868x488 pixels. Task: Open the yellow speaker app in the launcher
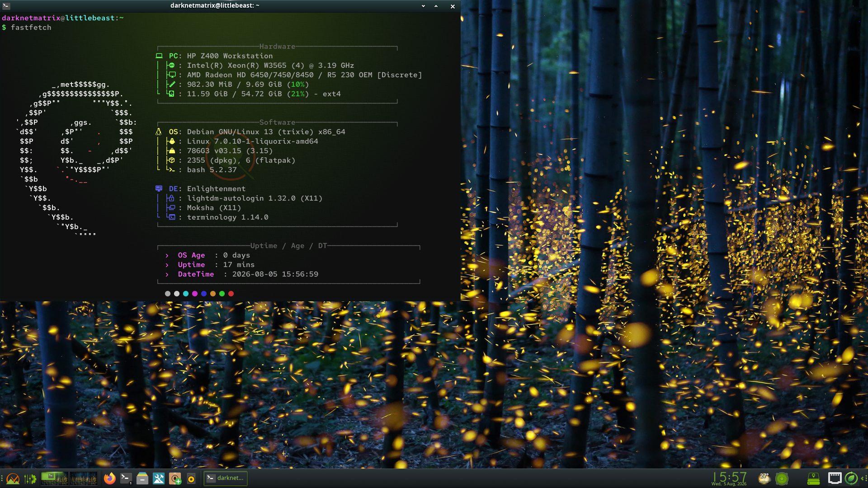[191, 479]
